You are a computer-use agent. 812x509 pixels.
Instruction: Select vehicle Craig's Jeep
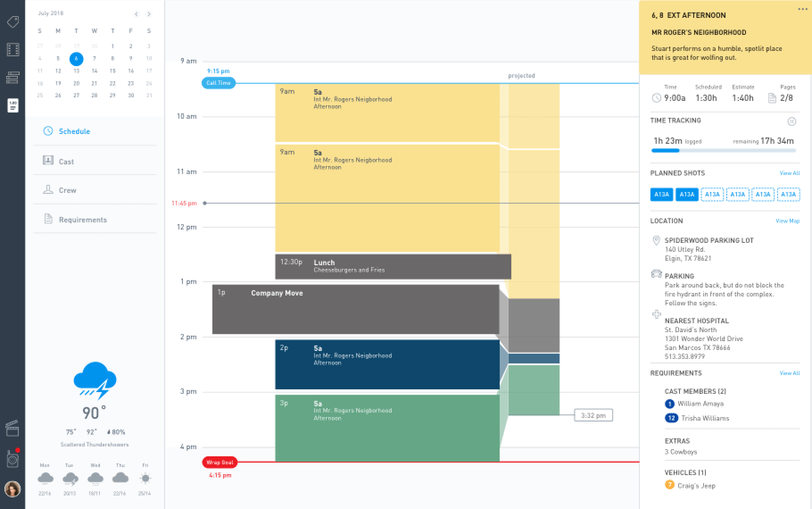click(690, 485)
